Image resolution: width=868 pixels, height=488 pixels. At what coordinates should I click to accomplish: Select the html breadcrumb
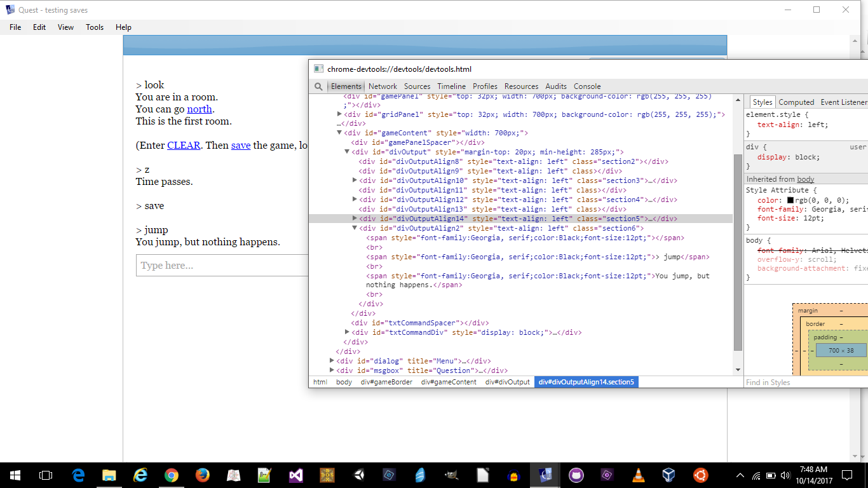tap(320, 382)
